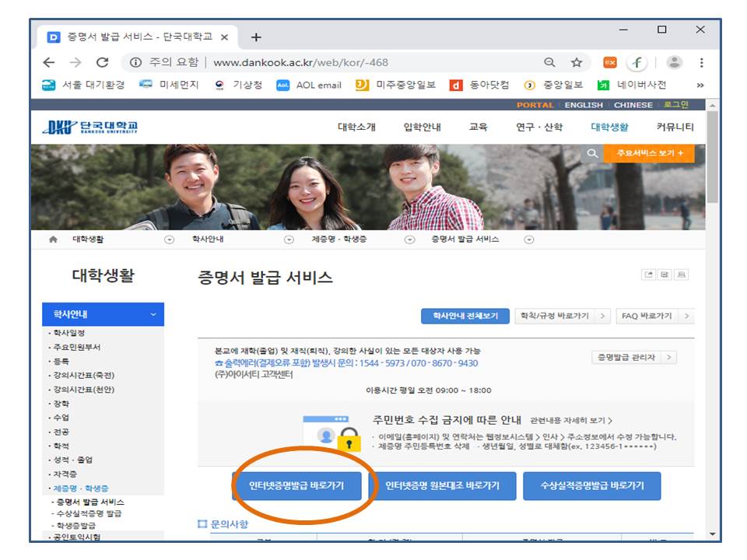Click the browser reload page icon

click(x=102, y=63)
